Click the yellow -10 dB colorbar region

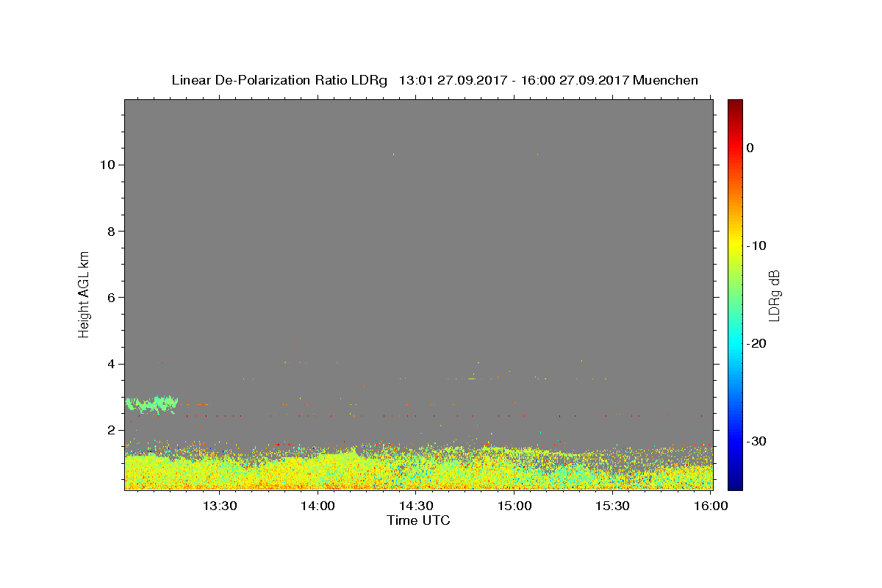pos(735,245)
